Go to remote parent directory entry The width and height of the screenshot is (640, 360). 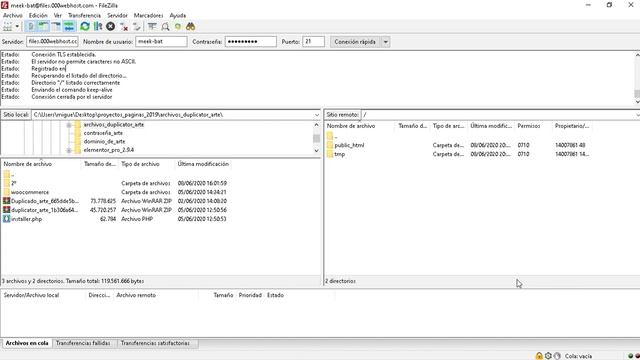[336, 136]
